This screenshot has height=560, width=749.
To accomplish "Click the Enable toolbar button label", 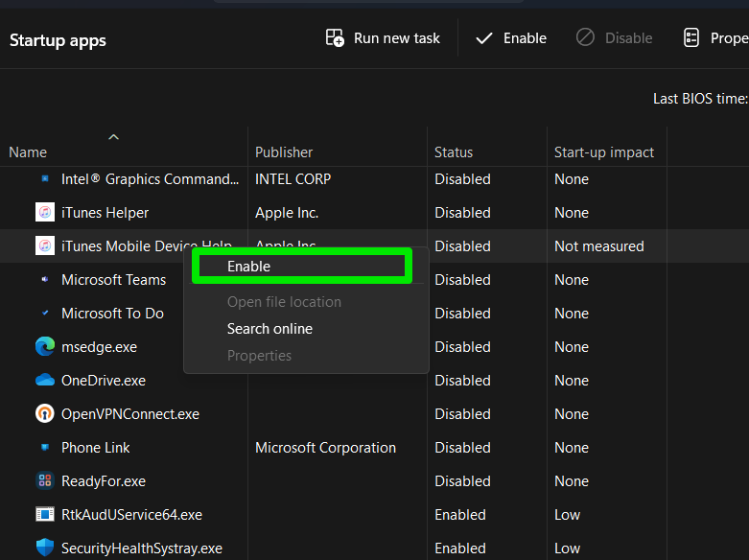I will click(525, 38).
